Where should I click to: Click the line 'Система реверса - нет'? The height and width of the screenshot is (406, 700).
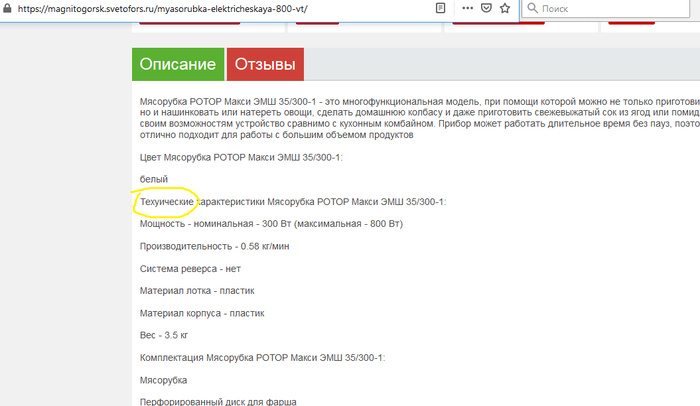[190, 269]
